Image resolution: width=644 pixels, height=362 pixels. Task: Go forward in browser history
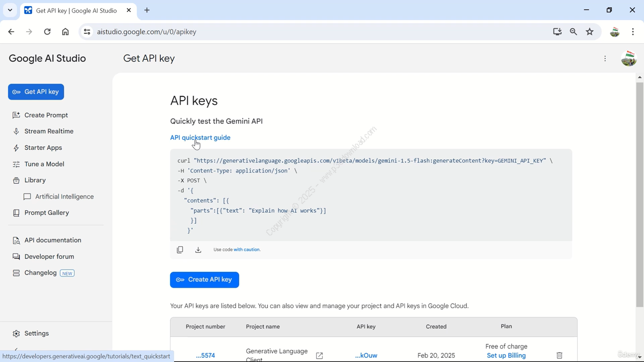tap(29, 32)
